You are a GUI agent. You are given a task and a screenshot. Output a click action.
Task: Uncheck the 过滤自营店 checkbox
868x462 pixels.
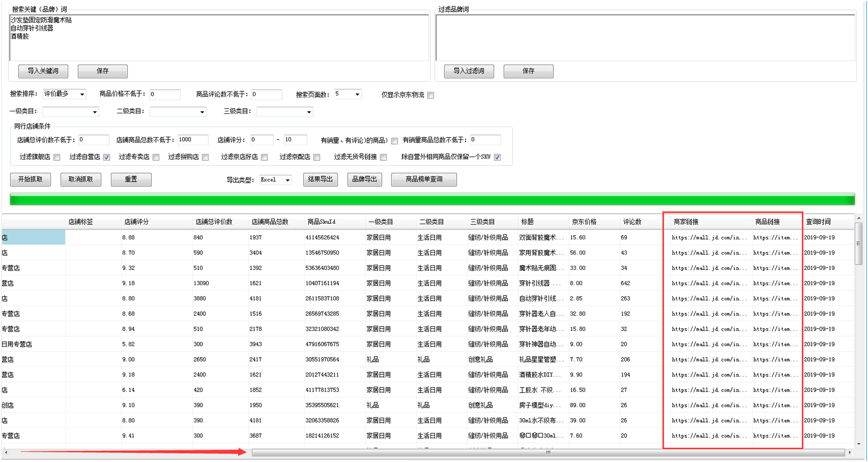click(x=107, y=157)
